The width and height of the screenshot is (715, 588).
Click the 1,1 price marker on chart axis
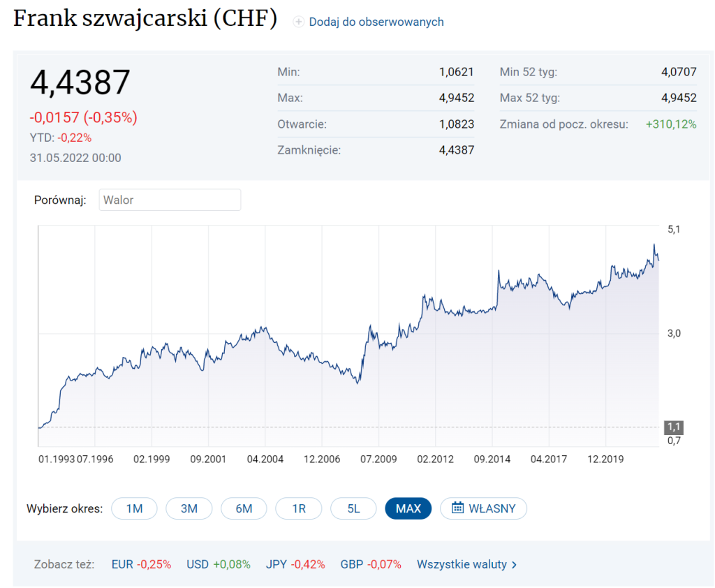[673, 427]
